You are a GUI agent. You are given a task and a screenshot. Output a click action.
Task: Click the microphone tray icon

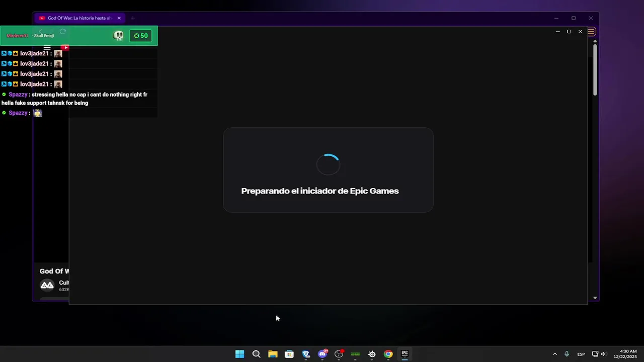[x=567, y=354]
